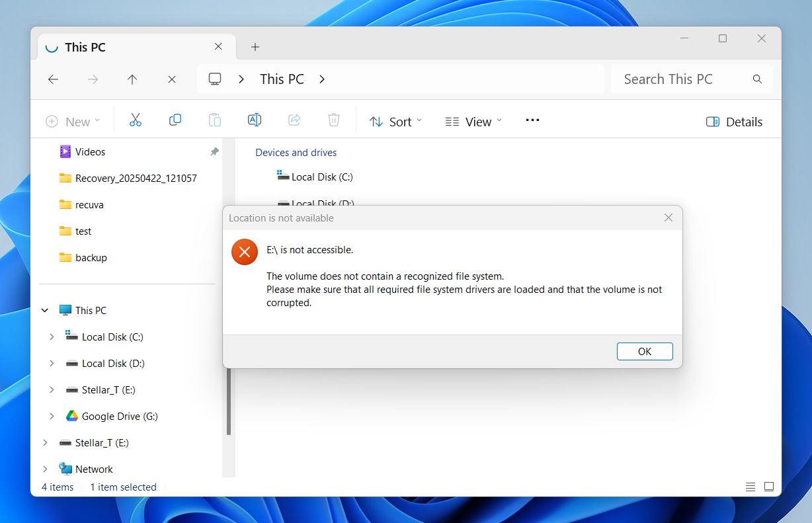The image size is (812, 523).
Task: Close the Location is not available dialog
Action: pyautogui.click(x=668, y=218)
